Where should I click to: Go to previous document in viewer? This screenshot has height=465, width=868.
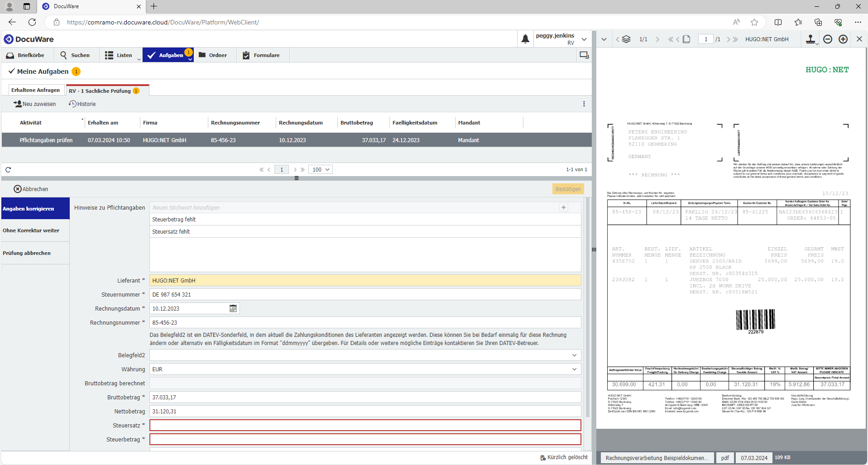pos(617,39)
